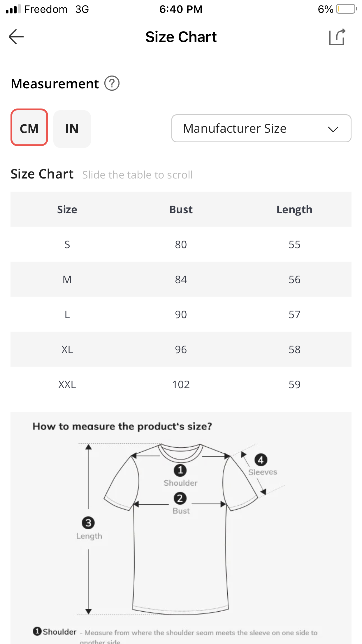
Task: Open the Measurement help question mark
Action: pos(112,83)
